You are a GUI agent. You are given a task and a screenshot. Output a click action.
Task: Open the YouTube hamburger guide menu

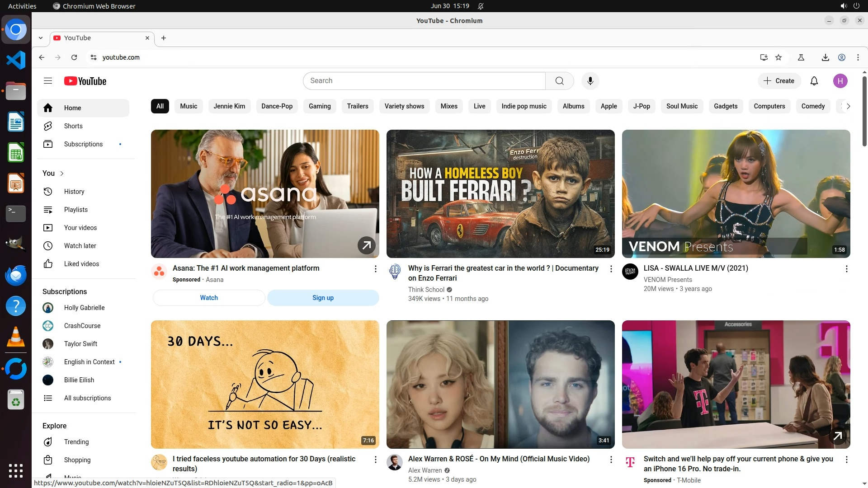(48, 81)
